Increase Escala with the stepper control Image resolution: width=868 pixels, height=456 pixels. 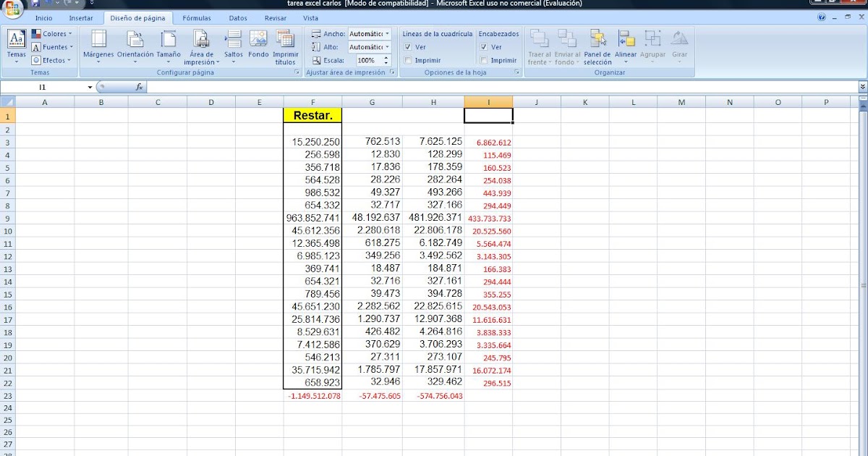click(386, 57)
